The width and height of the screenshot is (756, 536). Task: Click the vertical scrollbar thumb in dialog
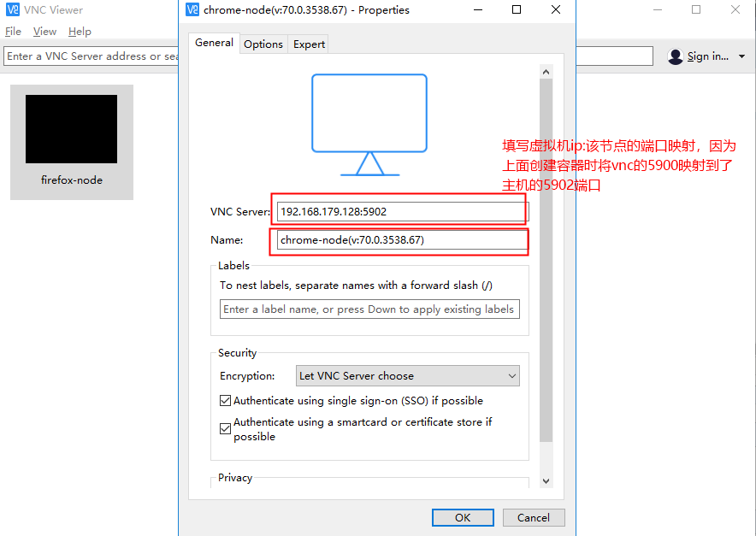pos(546,260)
